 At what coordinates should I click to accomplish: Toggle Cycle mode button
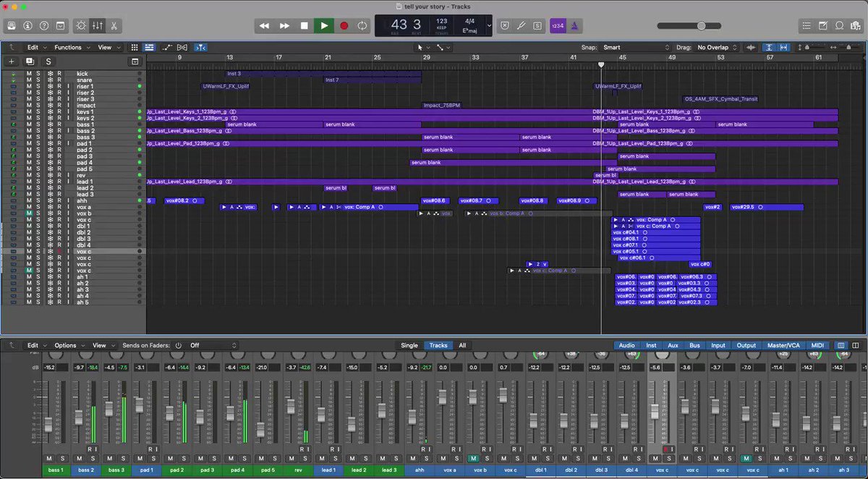[362, 25]
